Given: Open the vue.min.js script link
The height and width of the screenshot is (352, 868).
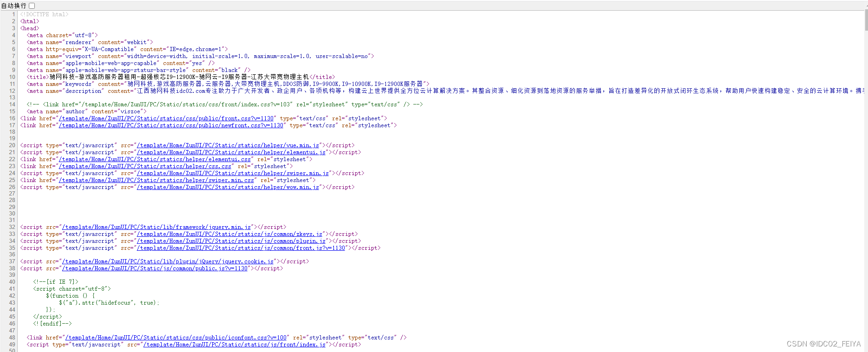Looking at the screenshot, I should [228, 145].
